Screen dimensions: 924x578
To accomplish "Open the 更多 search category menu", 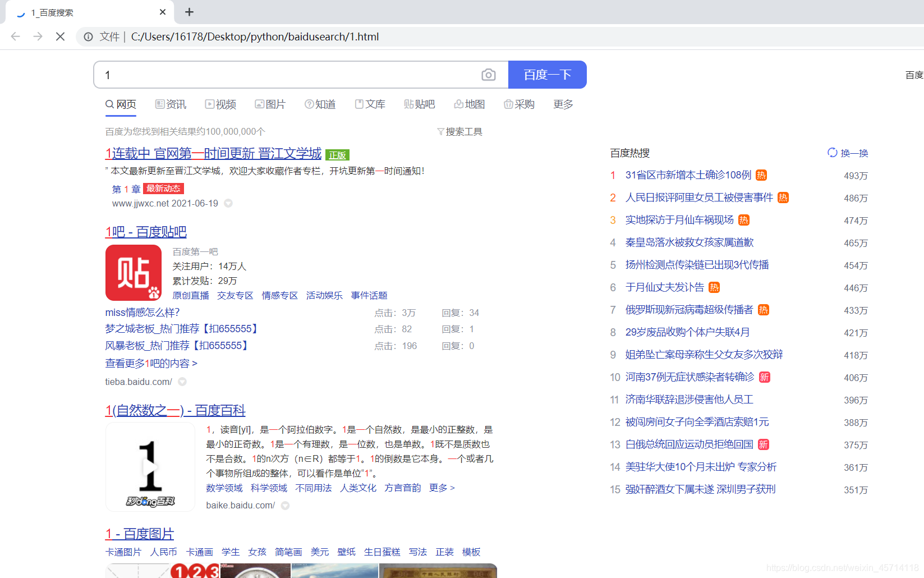I will pyautogui.click(x=563, y=104).
